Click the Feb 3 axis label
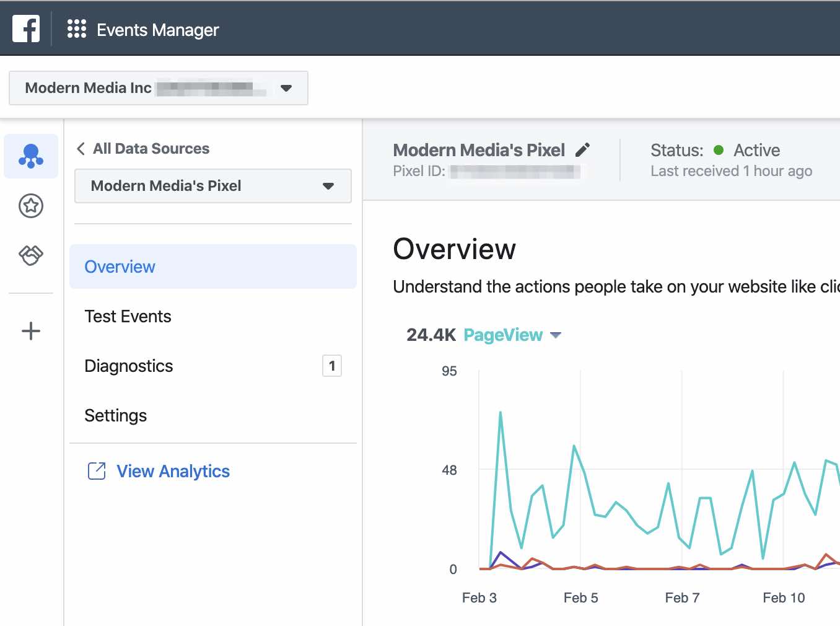The height and width of the screenshot is (626, 840). (x=479, y=598)
